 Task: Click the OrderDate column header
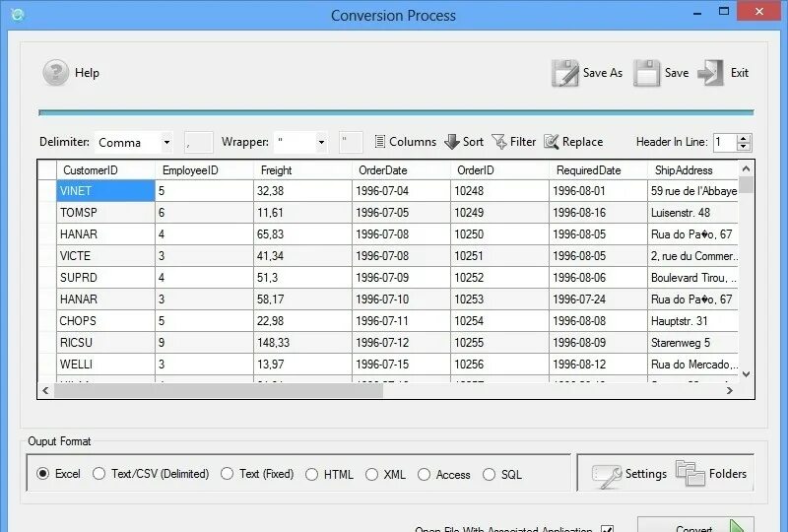[x=401, y=170]
